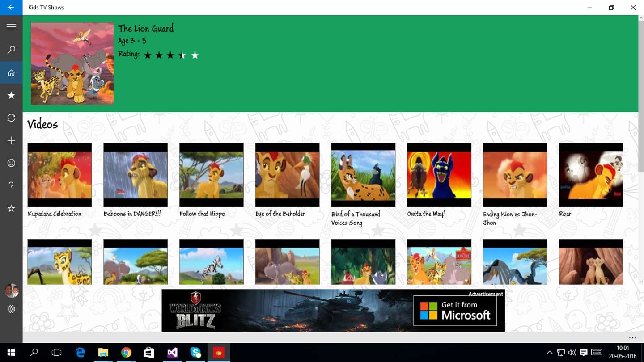644x362 pixels.
Task: Click the Videos section heading
Action: tap(43, 124)
